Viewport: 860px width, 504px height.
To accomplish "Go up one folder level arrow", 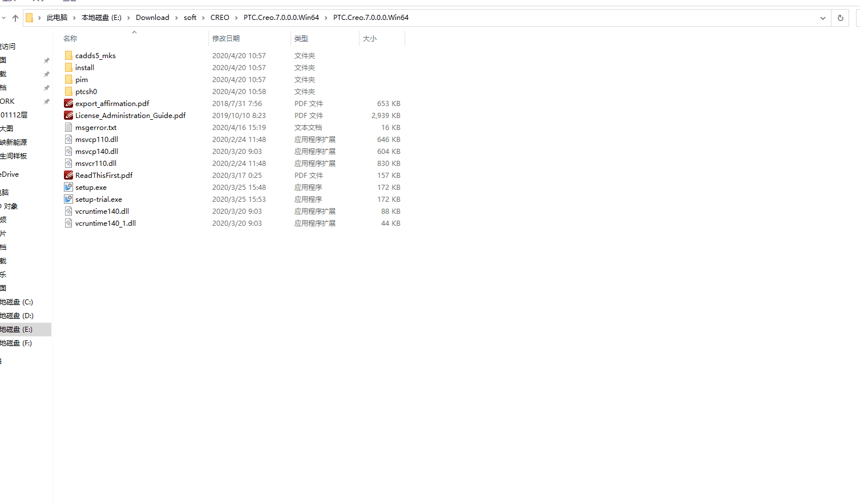I will click(15, 18).
